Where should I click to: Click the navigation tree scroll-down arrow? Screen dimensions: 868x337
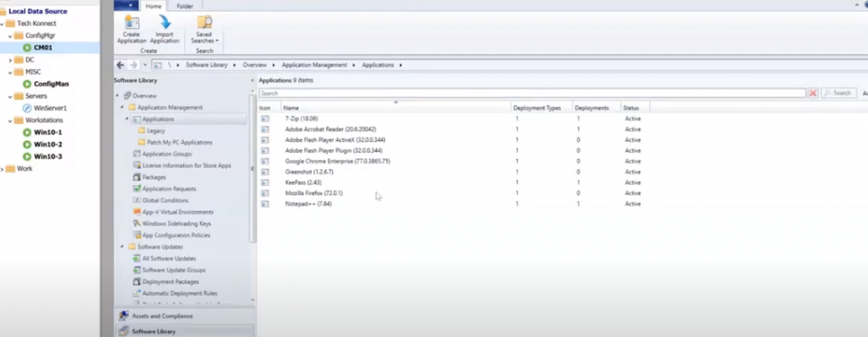(x=253, y=300)
